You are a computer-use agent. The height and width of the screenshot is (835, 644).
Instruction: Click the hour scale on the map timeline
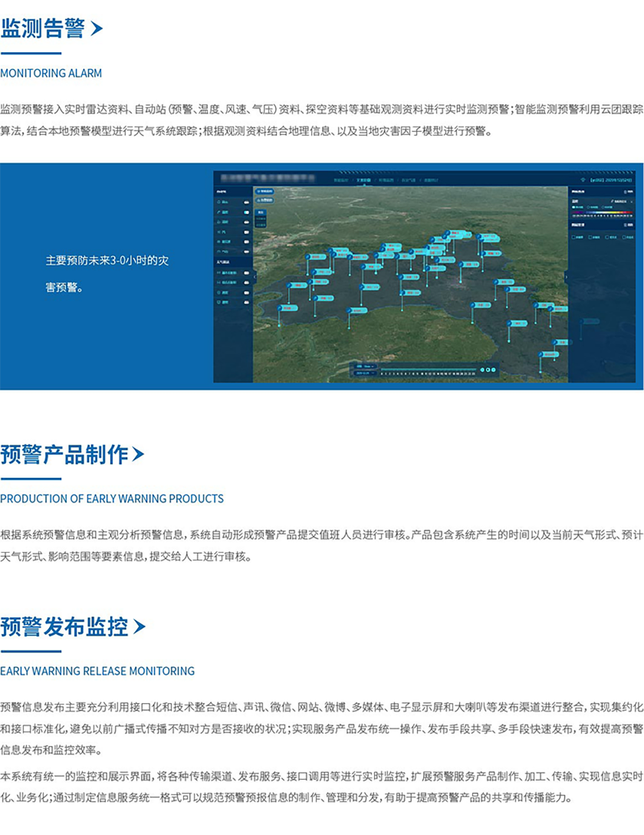tap(429, 373)
